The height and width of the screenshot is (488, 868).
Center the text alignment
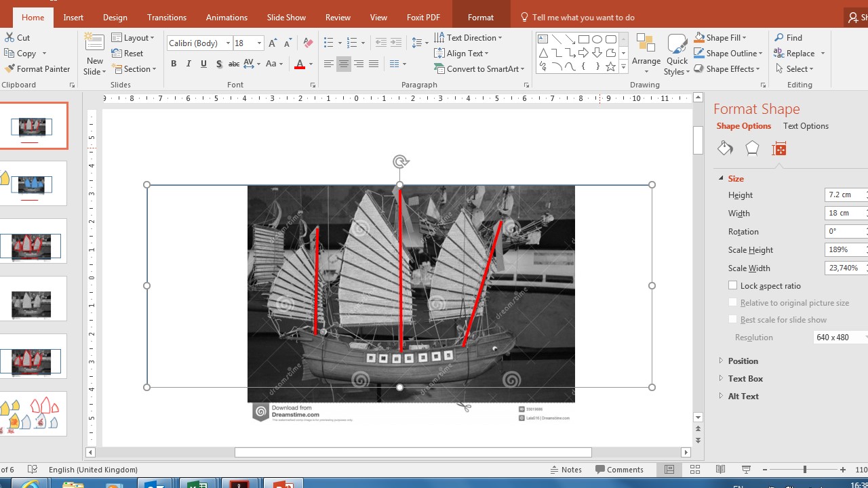(x=343, y=64)
